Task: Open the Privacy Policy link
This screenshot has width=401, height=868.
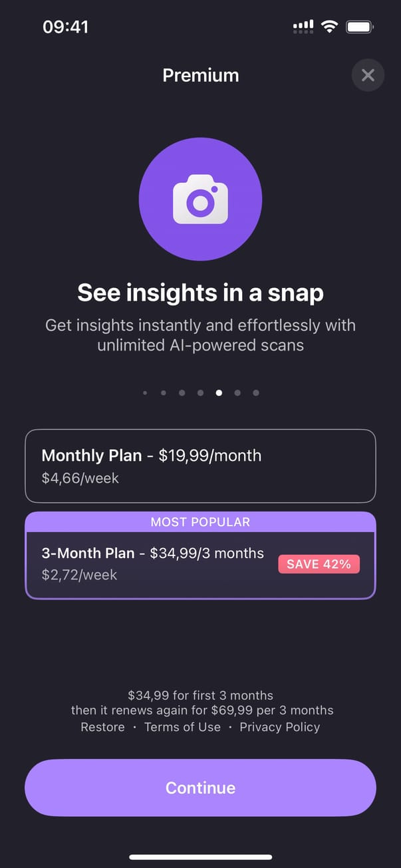Action: tap(279, 727)
